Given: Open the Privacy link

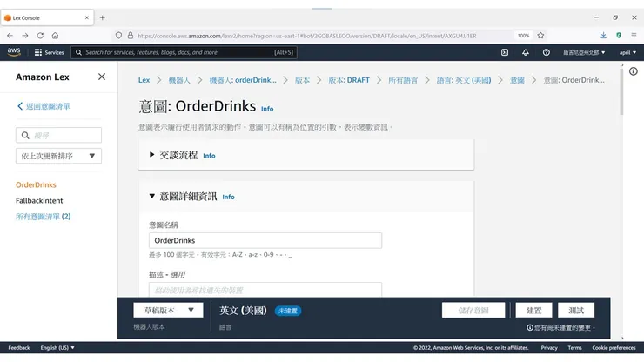Looking at the screenshot, I should pyautogui.click(x=549, y=347).
